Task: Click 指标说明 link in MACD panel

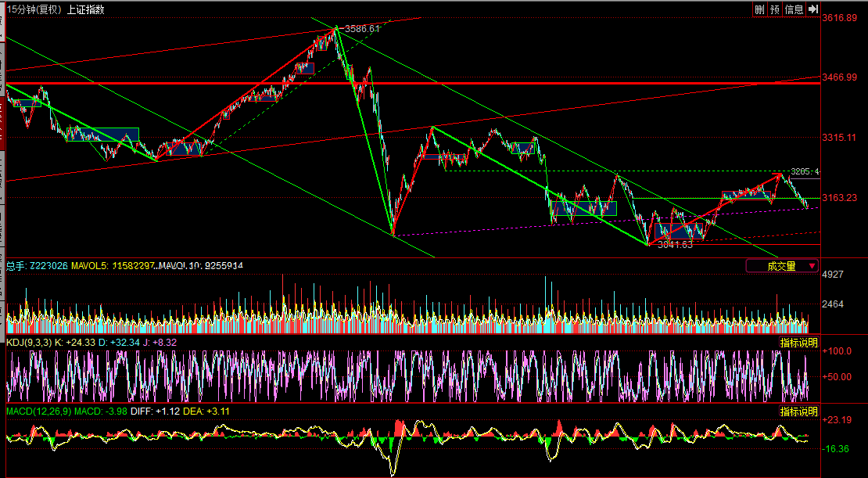Action: click(x=798, y=412)
